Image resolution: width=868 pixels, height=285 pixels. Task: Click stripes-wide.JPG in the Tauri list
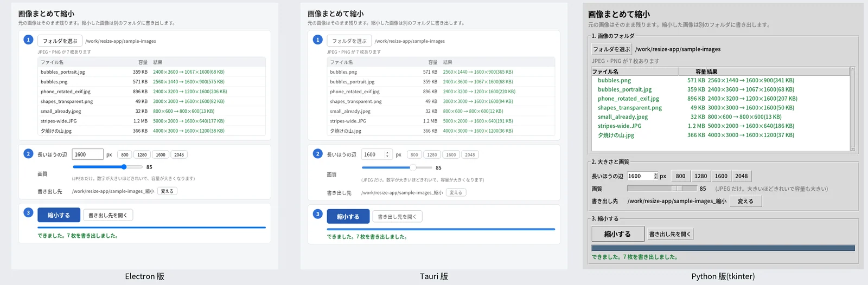pos(441,121)
